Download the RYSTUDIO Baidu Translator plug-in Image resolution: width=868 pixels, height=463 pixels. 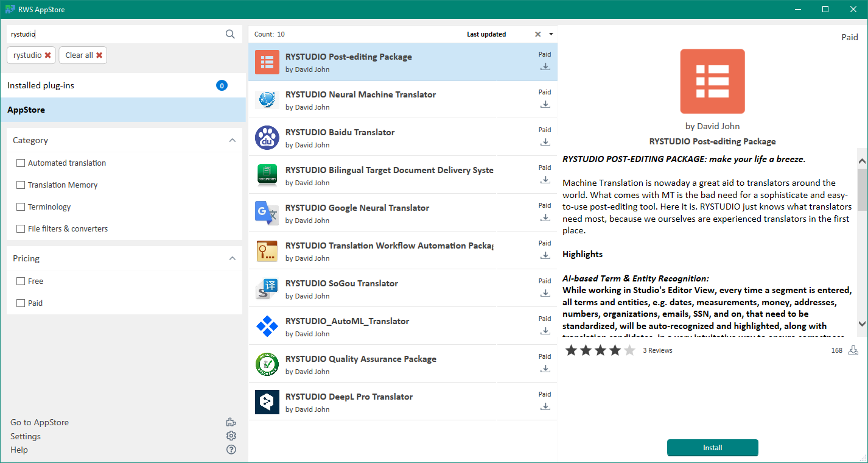545,142
